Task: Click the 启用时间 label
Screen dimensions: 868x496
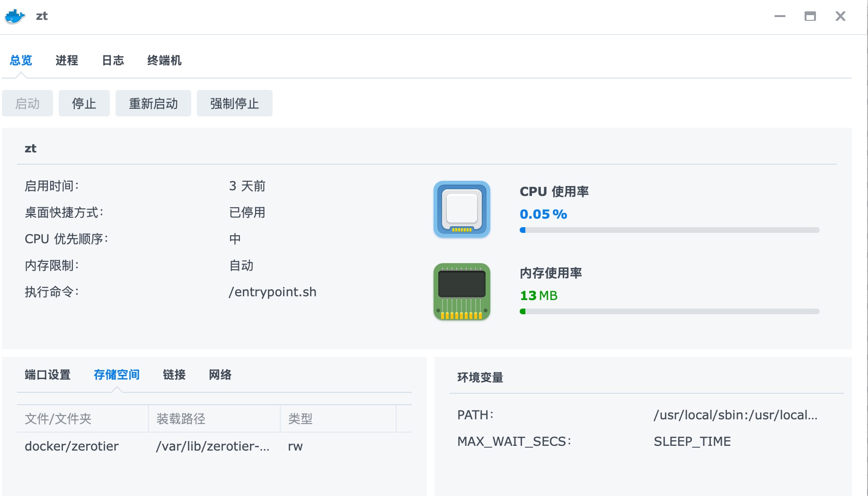Action: (52, 186)
